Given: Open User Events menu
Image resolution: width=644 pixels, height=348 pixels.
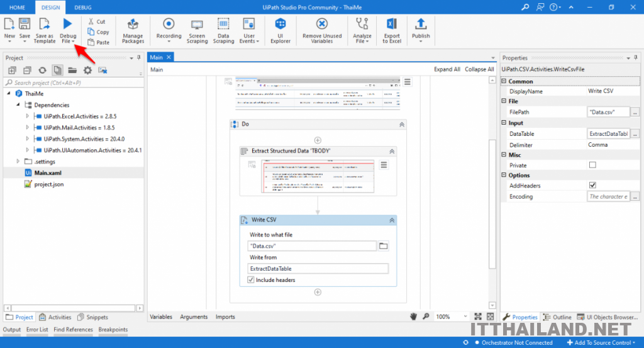Looking at the screenshot, I should tap(249, 30).
